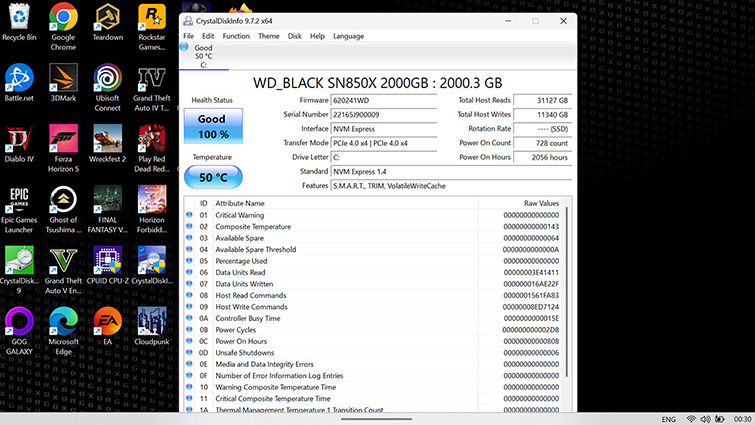The image size is (755, 425).
Task: Click the Features S.M.A.R.T., TRIM field
Action: click(451, 186)
